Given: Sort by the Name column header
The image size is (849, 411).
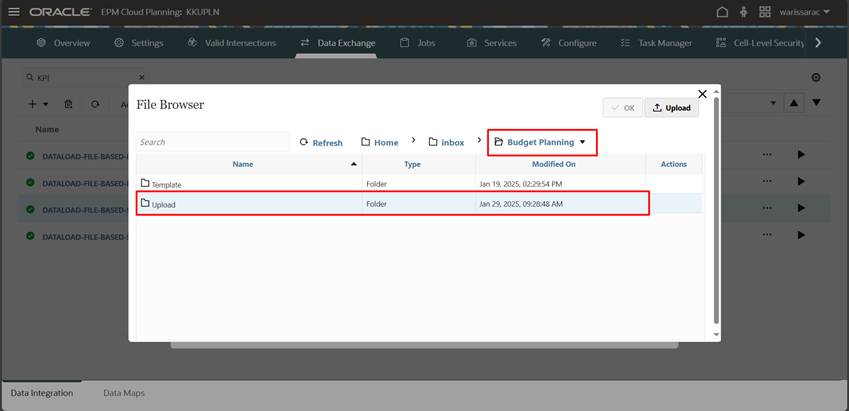Looking at the screenshot, I should point(243,164).
